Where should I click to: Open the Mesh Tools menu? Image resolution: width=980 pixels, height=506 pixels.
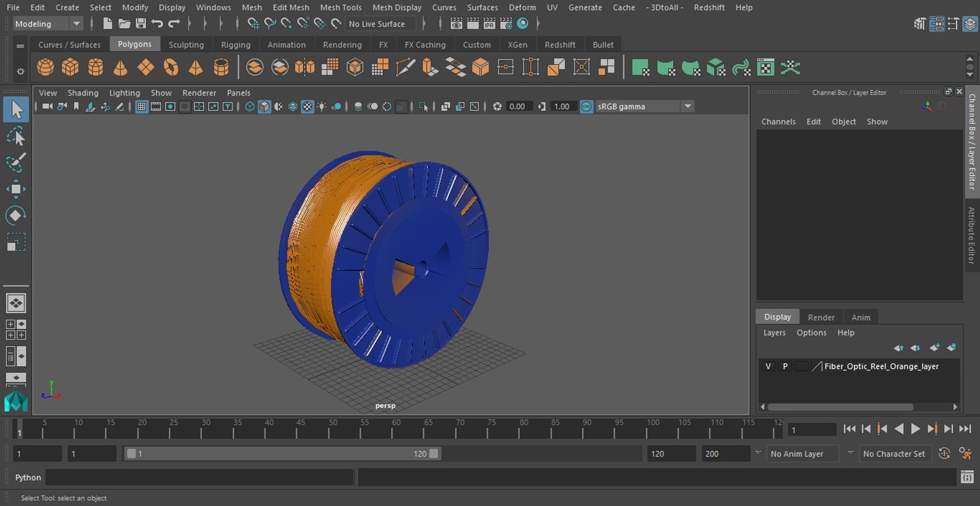tap(340, 7)
